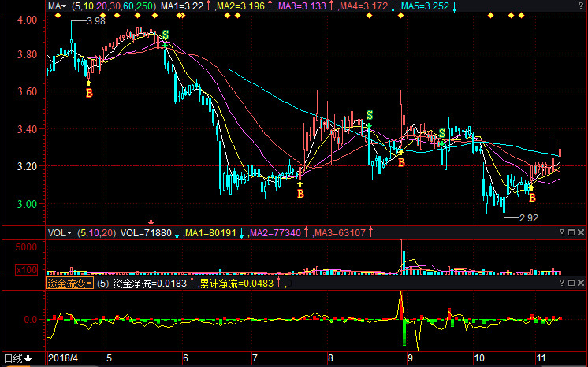The height and width of the screenshot is (367, 588).
Task: Open the 资金流变 indicator dropdown
Action: click(69, 284)
